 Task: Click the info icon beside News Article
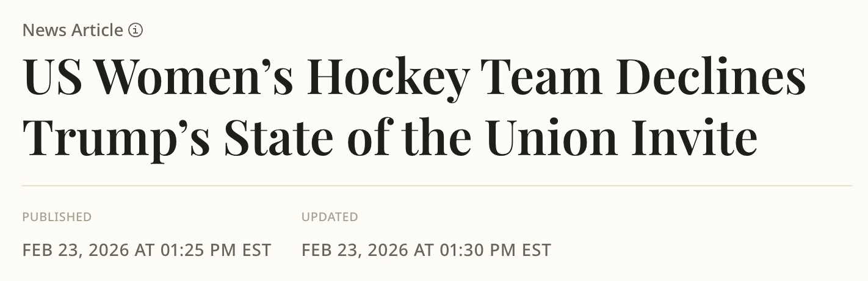[136, 30]
